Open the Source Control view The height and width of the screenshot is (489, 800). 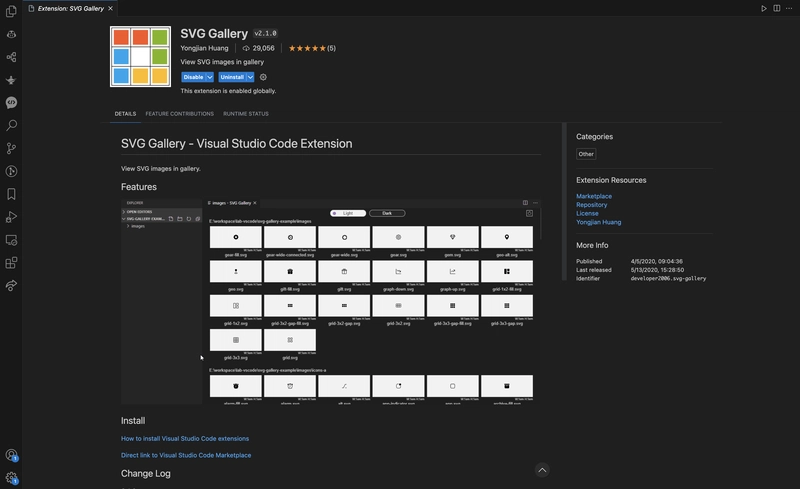click(11, 148)
